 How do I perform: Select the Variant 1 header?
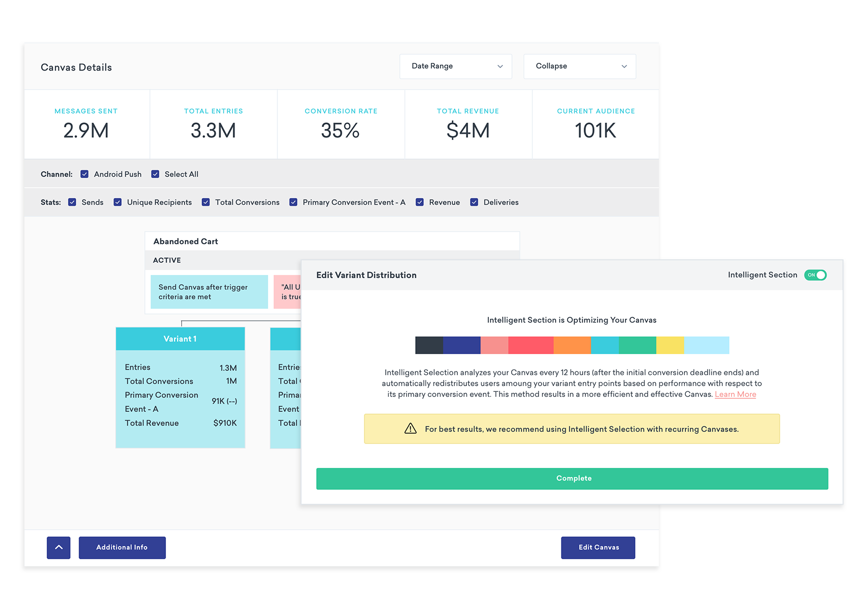tap(180, 339)
